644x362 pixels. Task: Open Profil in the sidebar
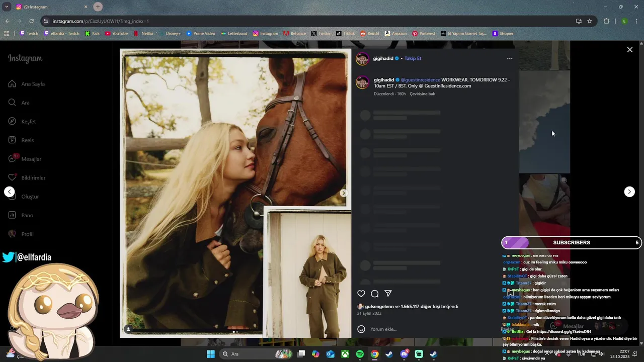point(21,234)
